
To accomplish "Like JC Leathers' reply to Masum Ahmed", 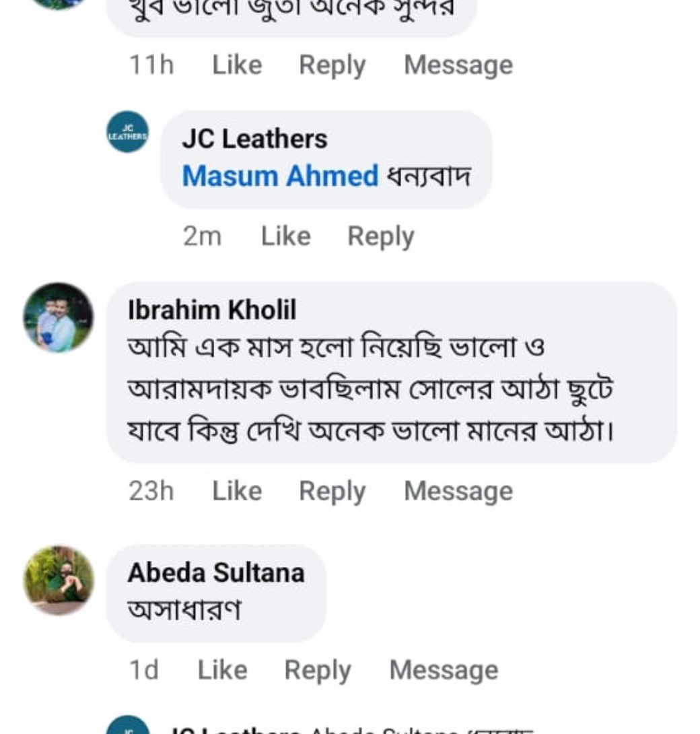I will click(285, 236).
